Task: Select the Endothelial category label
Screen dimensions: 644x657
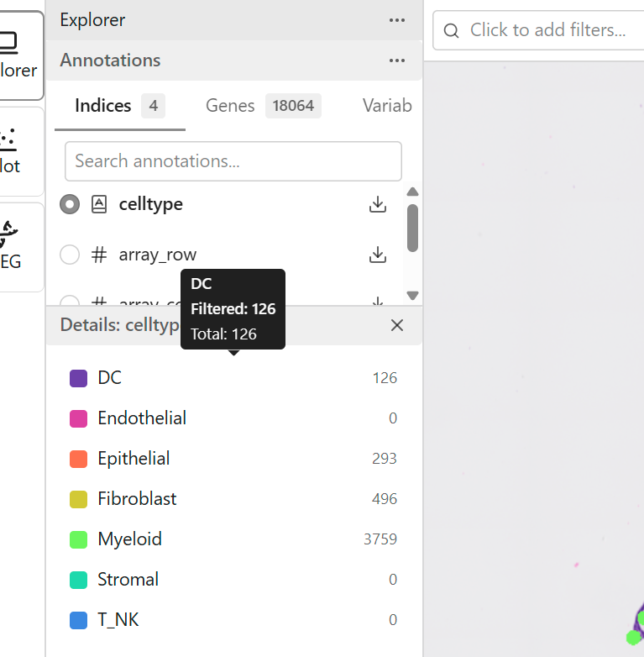Action: (142, 418)
